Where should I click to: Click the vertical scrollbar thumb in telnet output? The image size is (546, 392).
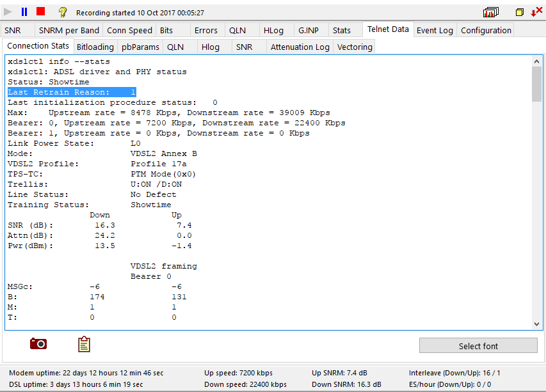click(x=536, y=84)
